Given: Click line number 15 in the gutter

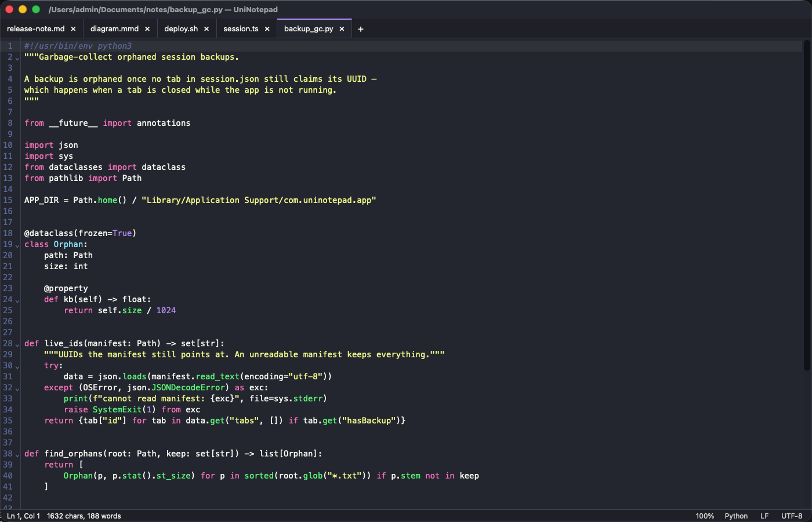Looking at the screenshot, I should pyautogui.click(x=8, y=200).
